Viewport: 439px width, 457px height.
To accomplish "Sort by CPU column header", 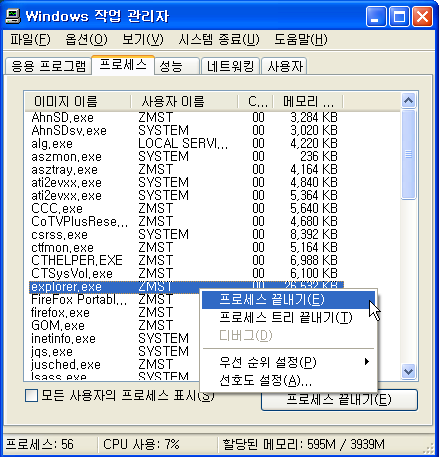I will click(x=255, y=101).
